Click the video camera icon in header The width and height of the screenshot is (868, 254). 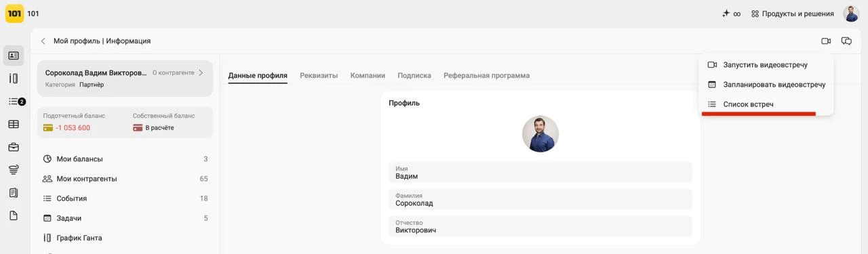coord(826,41)
